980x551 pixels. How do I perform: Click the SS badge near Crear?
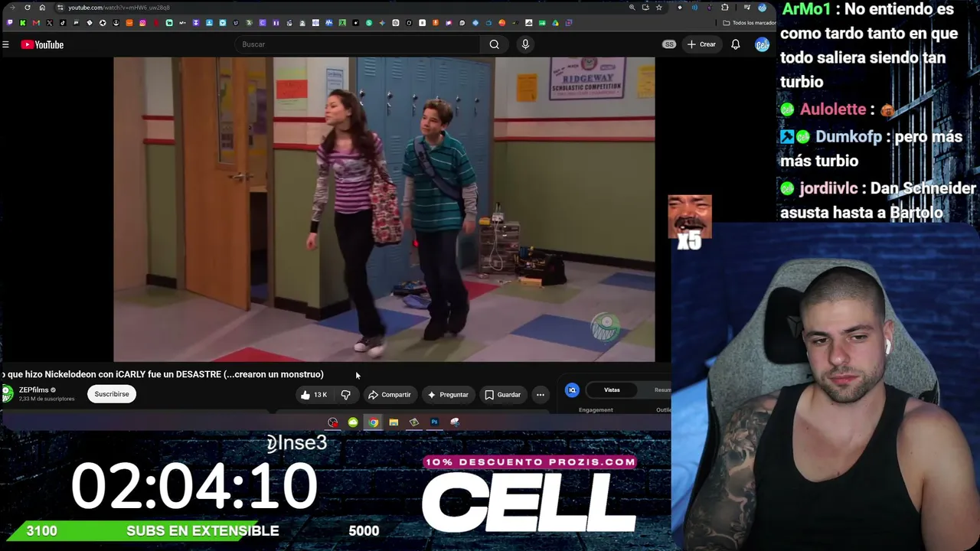669,44
